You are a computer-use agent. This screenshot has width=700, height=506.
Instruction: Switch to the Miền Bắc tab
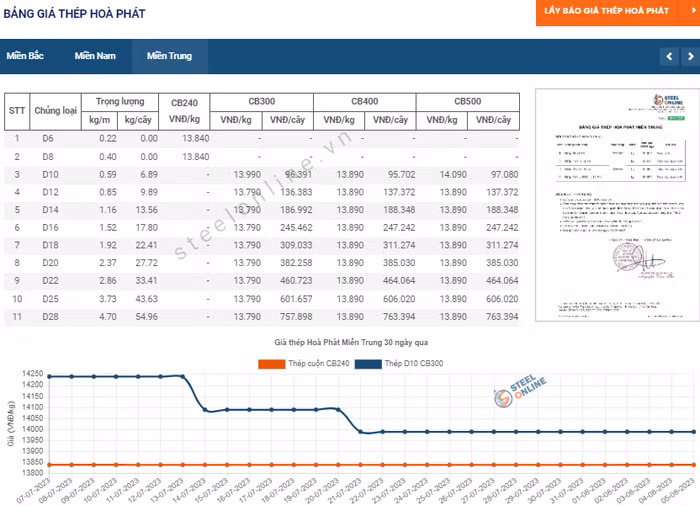point(25,56)
